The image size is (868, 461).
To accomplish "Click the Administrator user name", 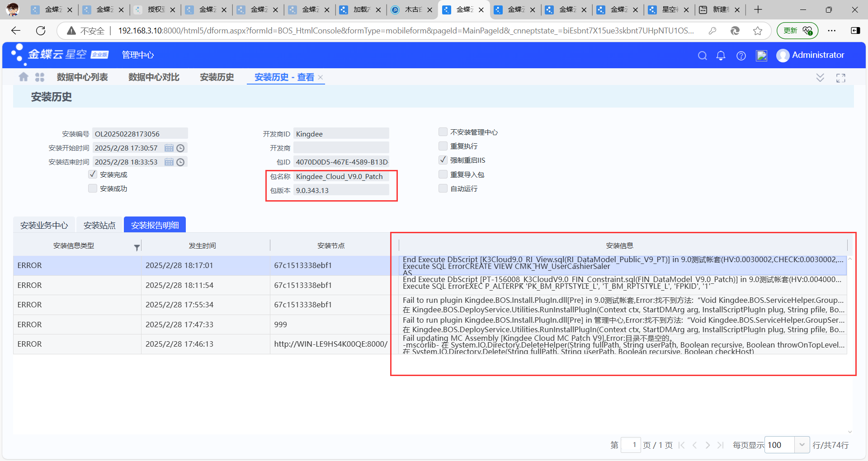I will click(x=818, y=55).
